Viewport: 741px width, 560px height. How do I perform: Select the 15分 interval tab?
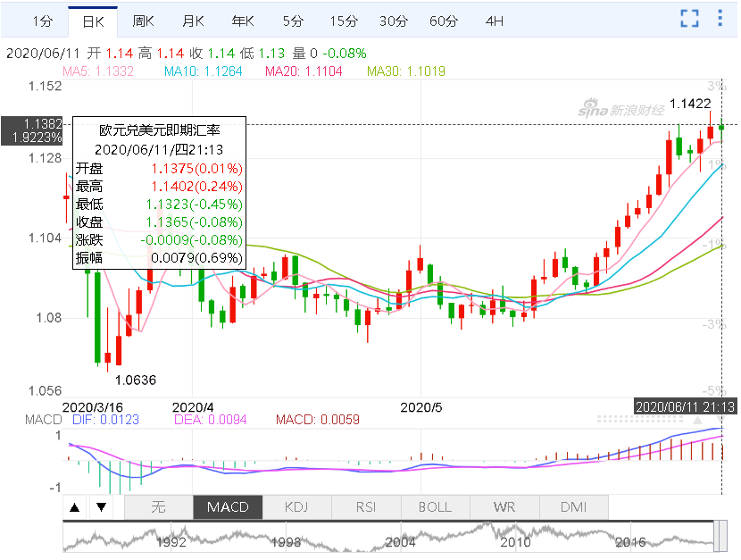pyautogui.click(x=344, y=21)
